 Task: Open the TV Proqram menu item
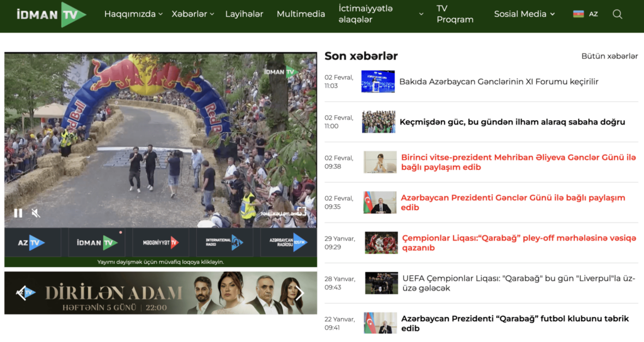(455, 14)
